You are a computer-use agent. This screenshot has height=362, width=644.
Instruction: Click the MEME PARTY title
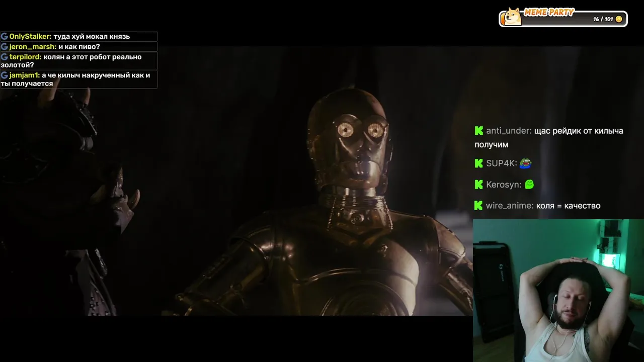click(549, 13)
